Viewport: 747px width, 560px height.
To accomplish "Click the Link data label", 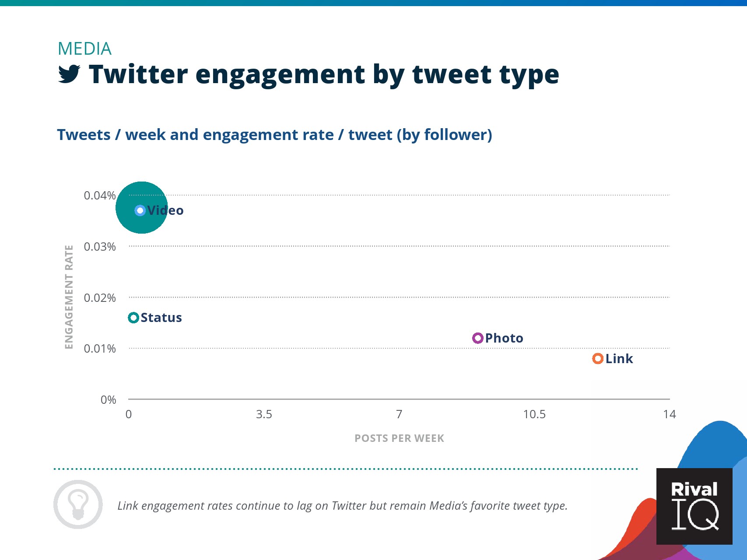I will click(619, 359).
